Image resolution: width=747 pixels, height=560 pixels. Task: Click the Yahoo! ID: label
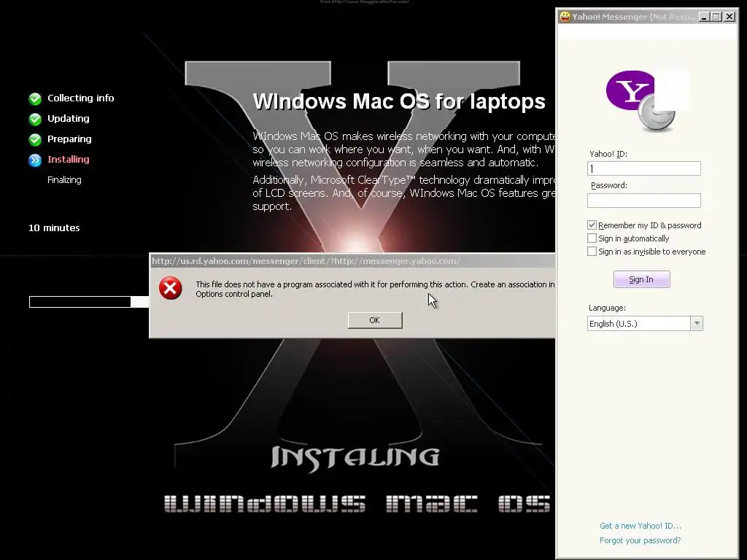click(608, 154)
